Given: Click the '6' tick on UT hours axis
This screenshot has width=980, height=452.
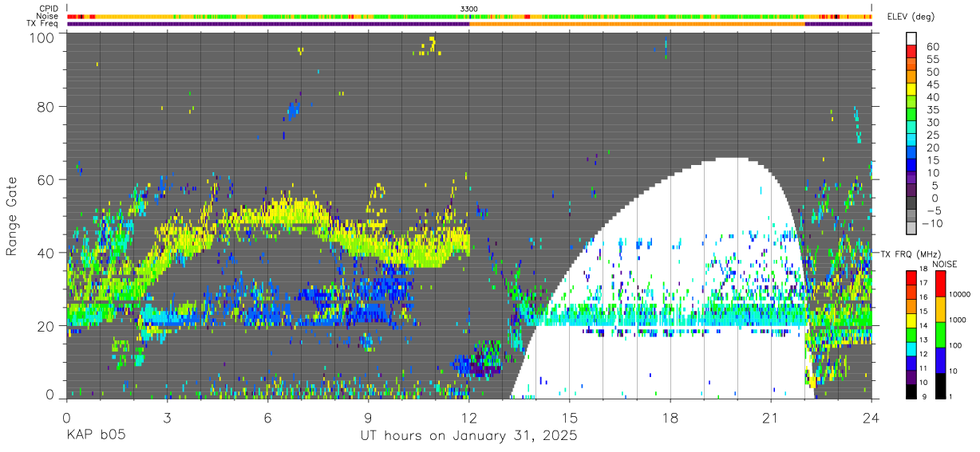Looking at the screenshot, I should (267, 417).
